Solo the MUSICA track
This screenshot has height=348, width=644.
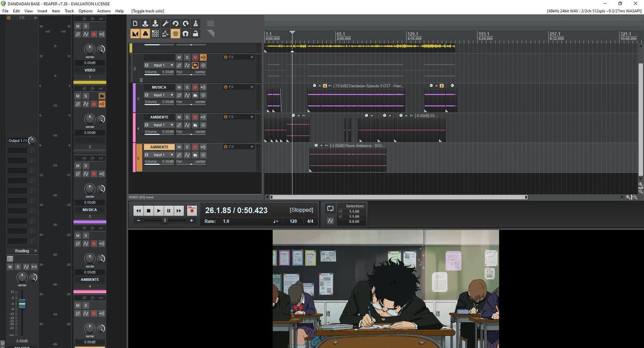(x=187, y=87)
